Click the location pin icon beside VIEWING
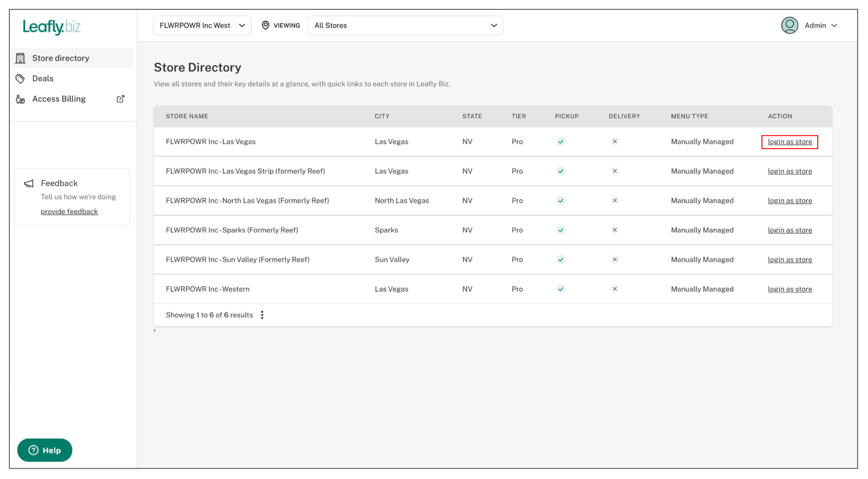 pyautogui.click(x=265, y=25)
